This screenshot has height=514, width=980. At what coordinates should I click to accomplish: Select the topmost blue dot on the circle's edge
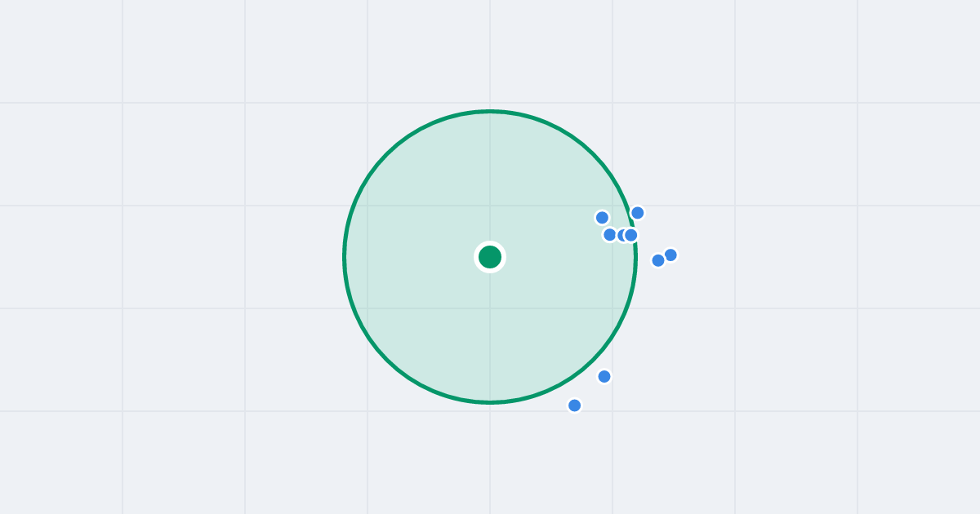tap(638, 213)
